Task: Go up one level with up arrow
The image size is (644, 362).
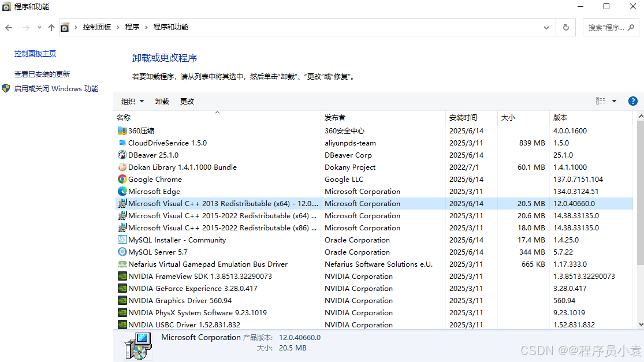Action: point(51,28)
